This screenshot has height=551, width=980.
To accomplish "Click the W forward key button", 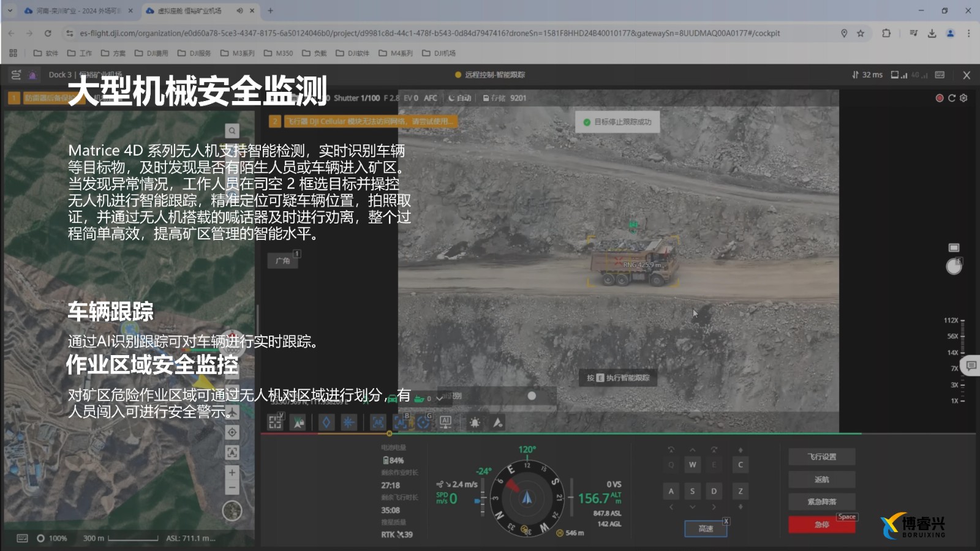I will coord(692,465).
